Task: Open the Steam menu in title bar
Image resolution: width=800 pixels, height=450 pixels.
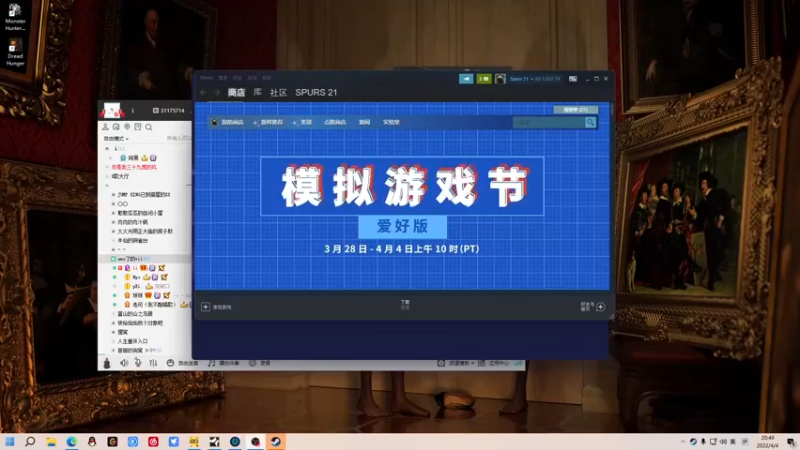Action: pos(206,78)
